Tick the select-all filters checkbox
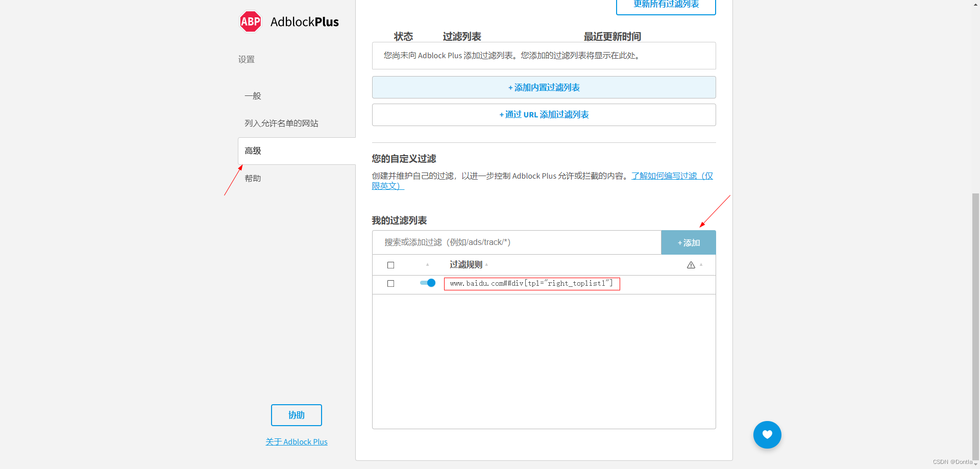 click(x=391, y=265)
